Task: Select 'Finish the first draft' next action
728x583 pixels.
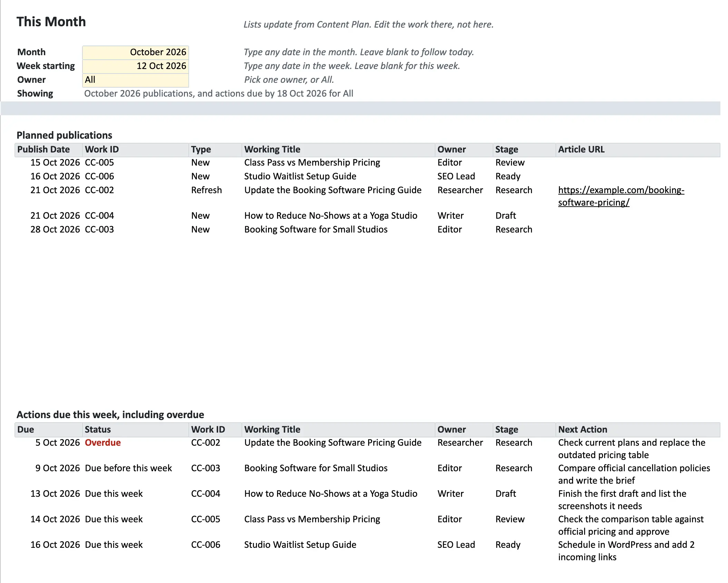Action: pos(622,500)
